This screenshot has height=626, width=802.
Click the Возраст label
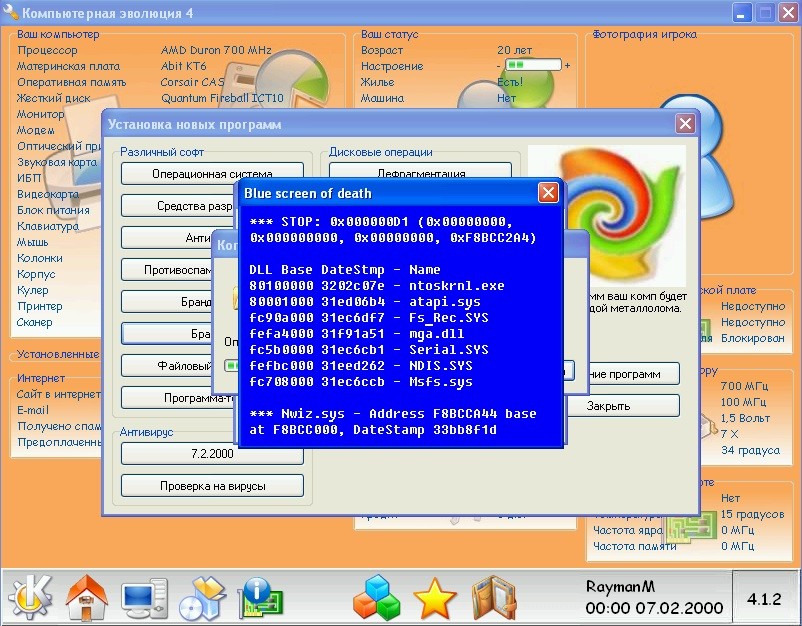click(382, 50)
